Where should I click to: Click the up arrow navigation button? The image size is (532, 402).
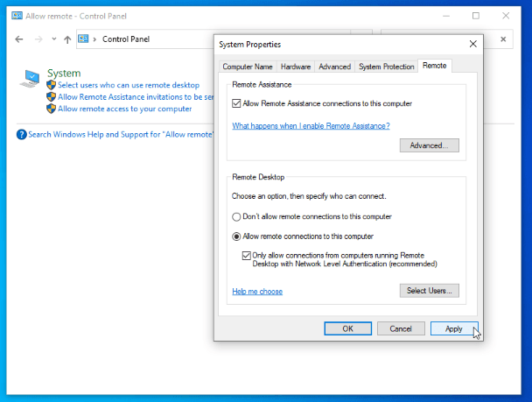tap(67, 39)
